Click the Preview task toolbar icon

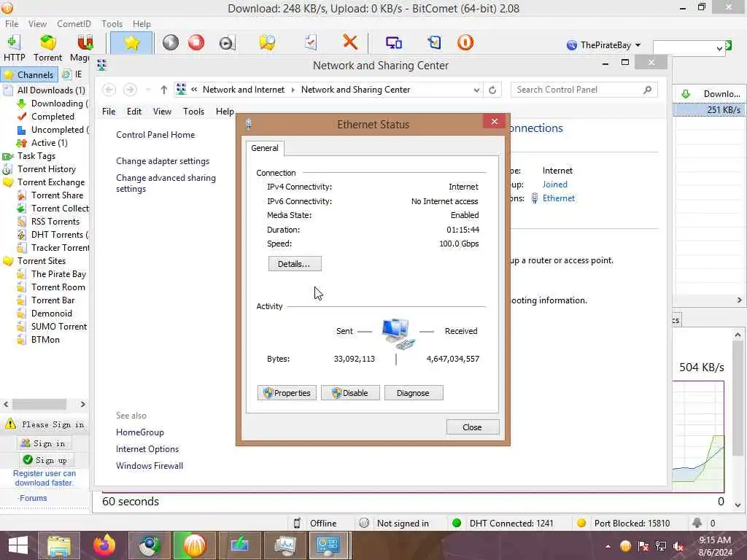tap(227, 43)
